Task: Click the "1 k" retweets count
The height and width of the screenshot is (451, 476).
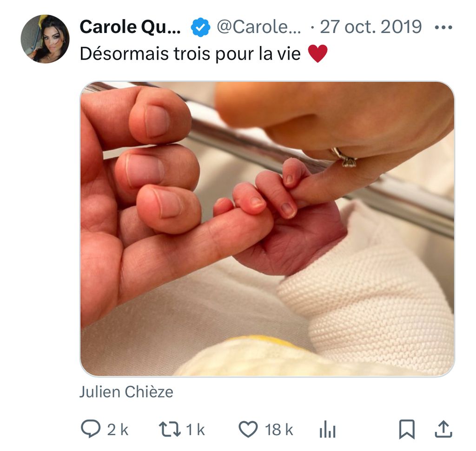Action: [195, 430]
